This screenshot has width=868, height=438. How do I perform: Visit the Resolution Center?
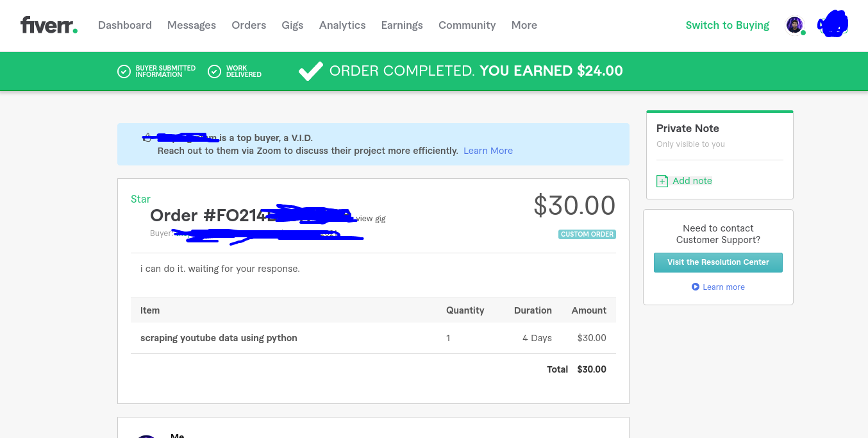pyautogui.click(x=718, y=262)
